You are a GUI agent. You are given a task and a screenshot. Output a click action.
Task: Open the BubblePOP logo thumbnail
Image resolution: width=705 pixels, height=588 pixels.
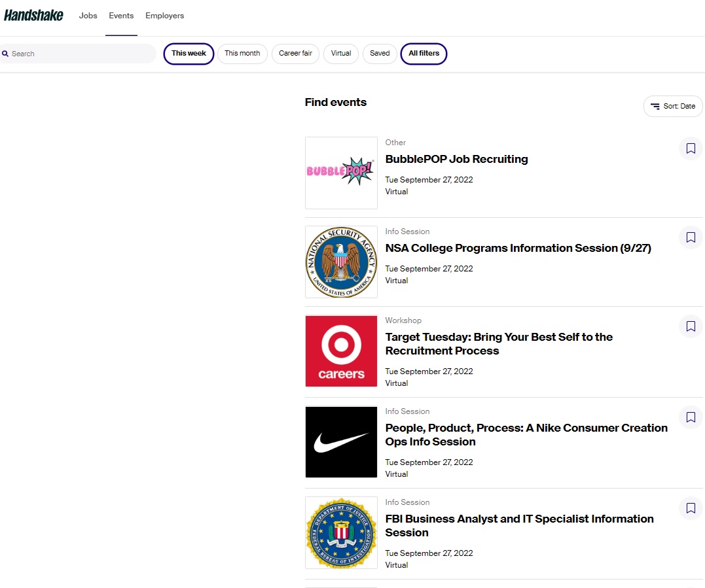tap(341, 173)
